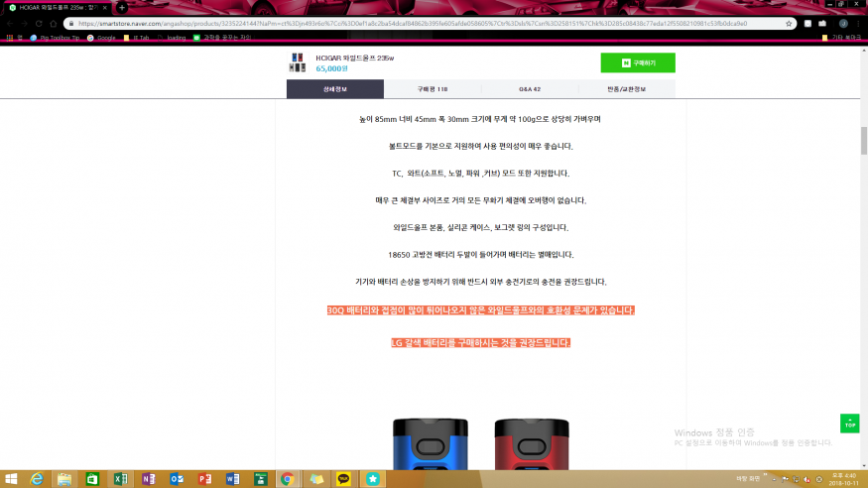
Task: Click the green 구매하기 purchase button
Action: point(637,62)
